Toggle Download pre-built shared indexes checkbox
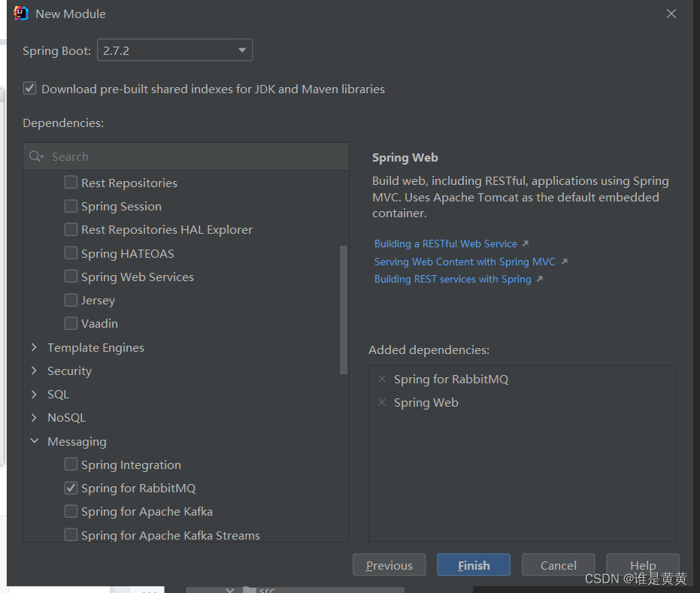This screenshot has height=593, width=700. 29,89
